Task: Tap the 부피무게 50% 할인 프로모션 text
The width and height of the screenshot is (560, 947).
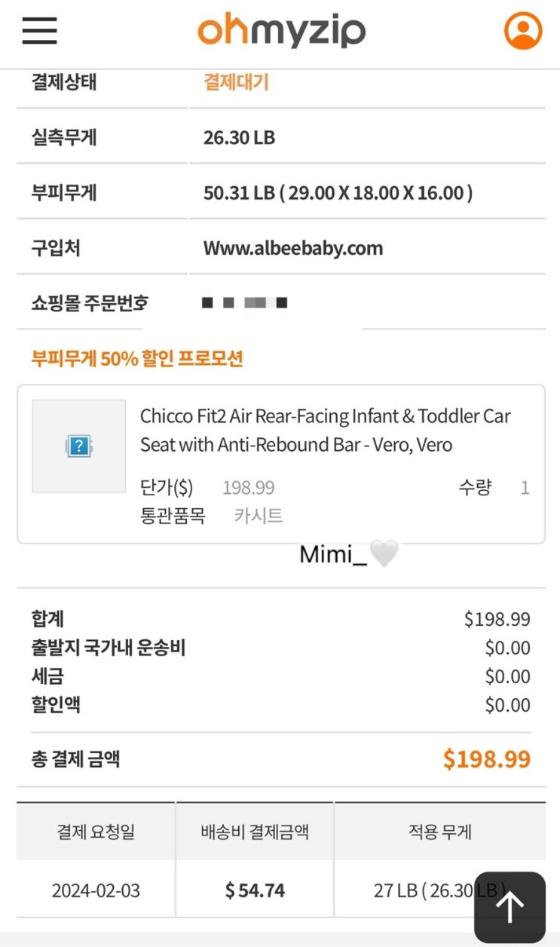Action: (x=137, y=357)
